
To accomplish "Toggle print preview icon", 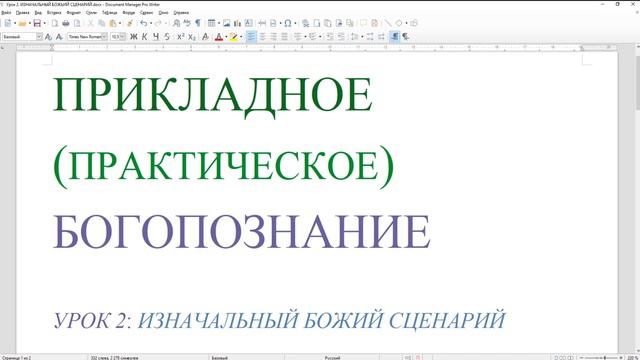I will point(77,23).
